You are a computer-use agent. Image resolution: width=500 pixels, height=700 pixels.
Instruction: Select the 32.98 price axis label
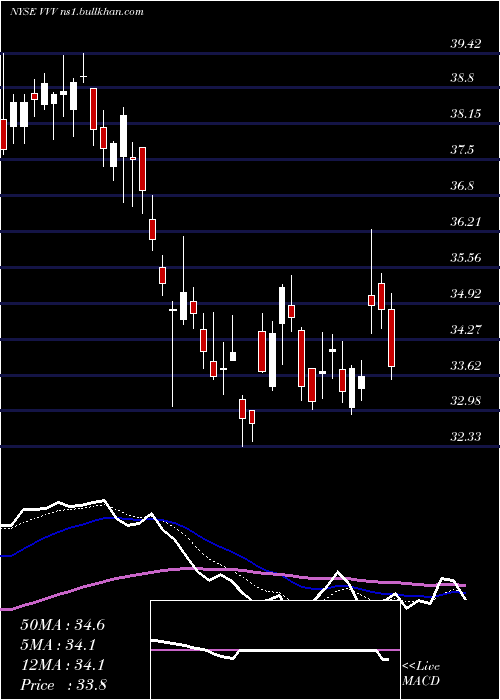pos(466,400)
